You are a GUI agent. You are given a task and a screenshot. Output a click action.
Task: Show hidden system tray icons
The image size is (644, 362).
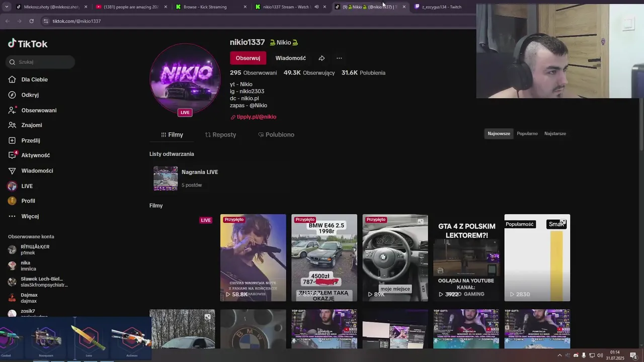point(559,355)
